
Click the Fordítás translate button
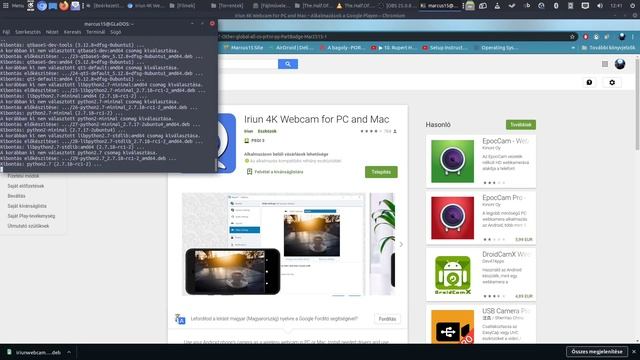coord(387,319)
